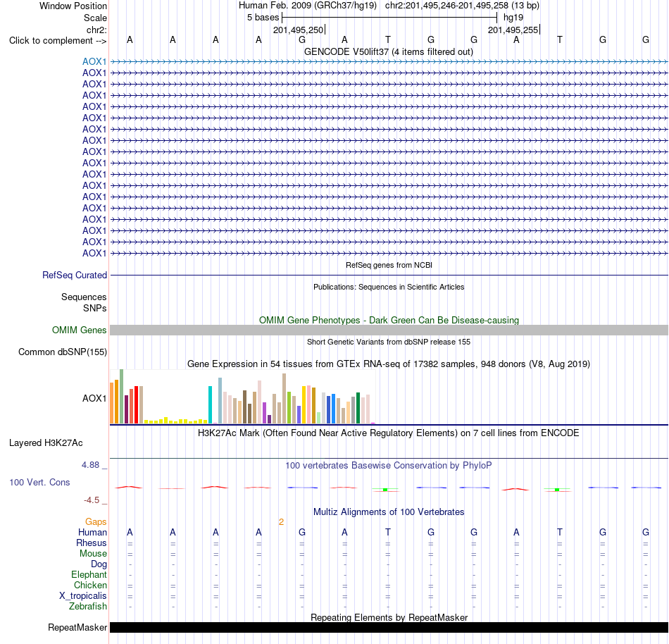Click the dark green bar in GTEx chart

click(358, 408)
